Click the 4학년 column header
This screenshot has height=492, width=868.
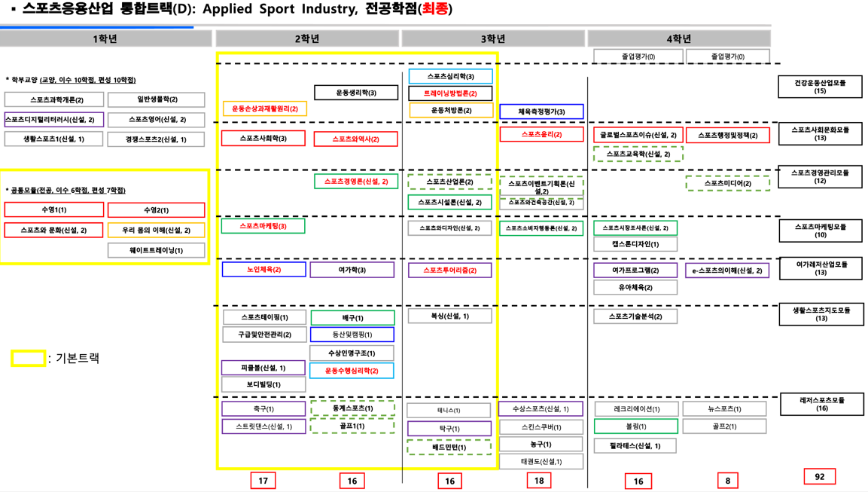678,38
